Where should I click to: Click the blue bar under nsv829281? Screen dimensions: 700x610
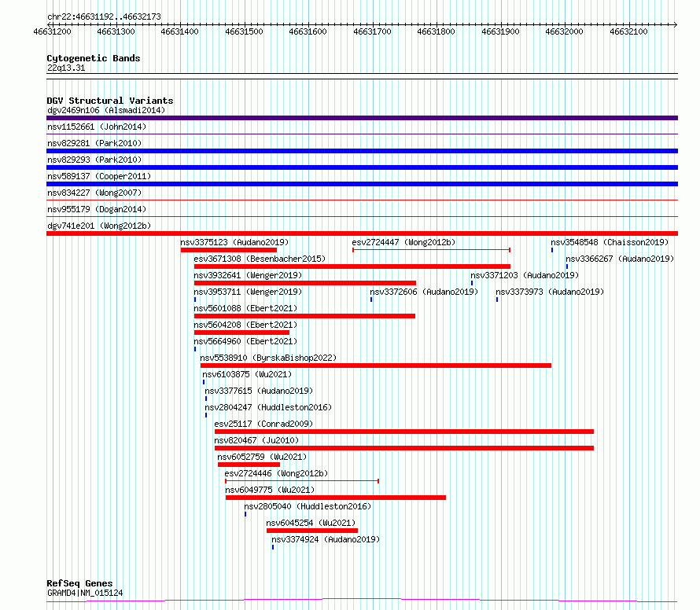pos(362,151)
